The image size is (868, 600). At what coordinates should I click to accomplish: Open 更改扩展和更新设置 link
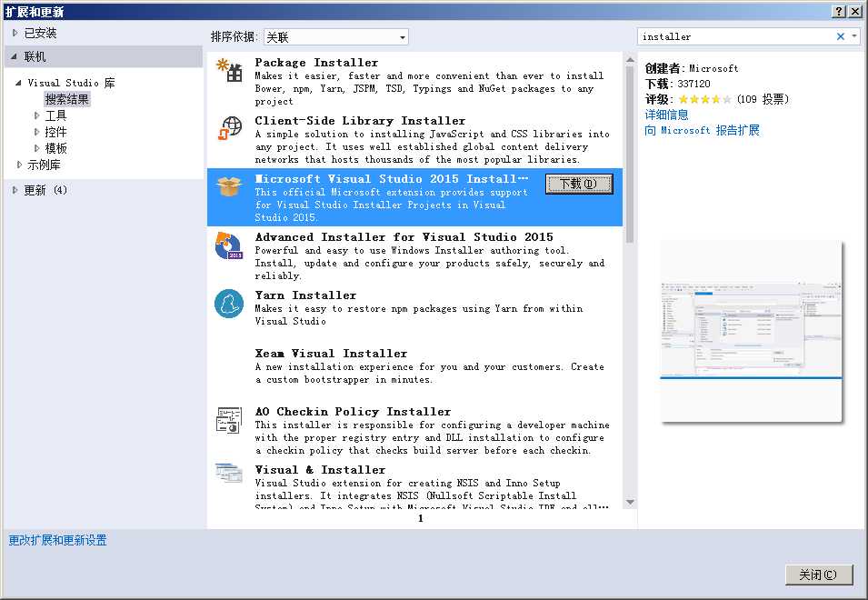[57, 540]
